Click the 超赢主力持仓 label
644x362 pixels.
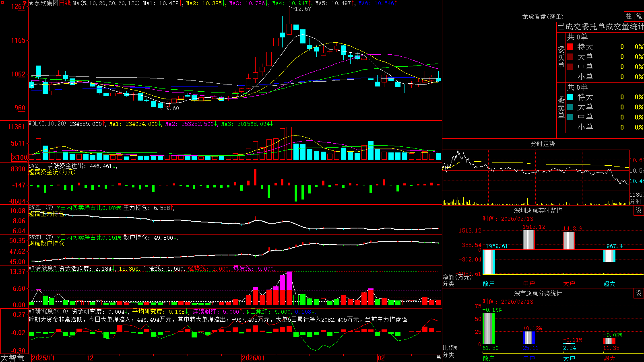pyautogui.click(x=46, y=214)
